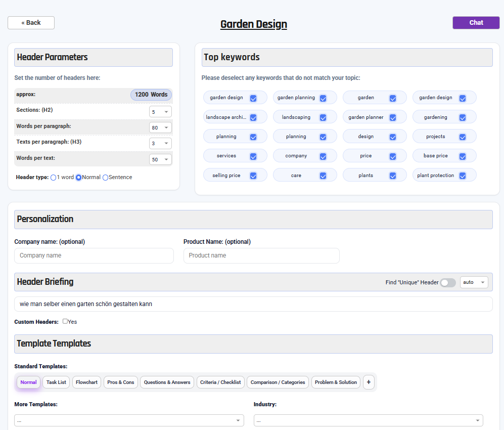Screen dimensions: 504x430
Task: Uncheck the 'company' keyword checkbox
Action: (x=323, y=156)
